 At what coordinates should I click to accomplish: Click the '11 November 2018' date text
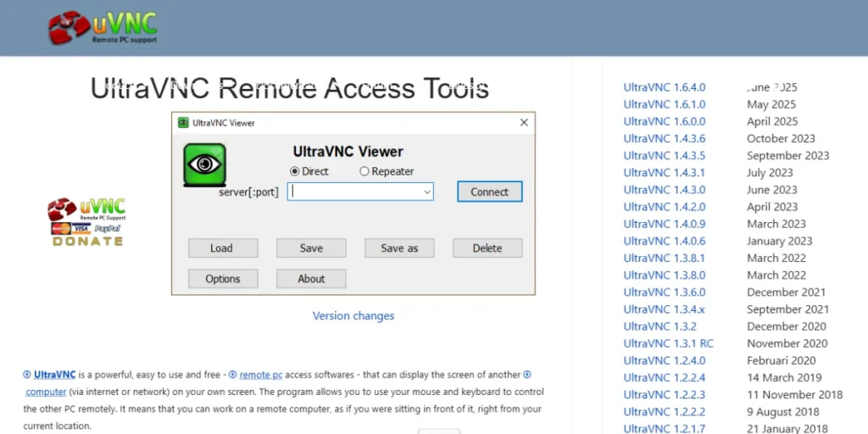794,395
